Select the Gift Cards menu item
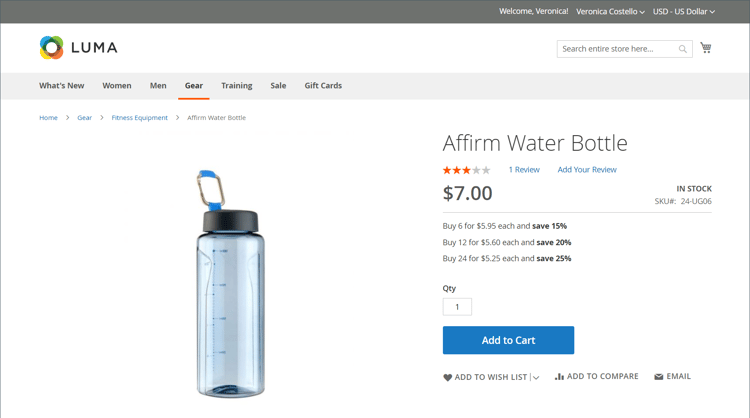The width and height of the screenshot is (750, 418). tap(323, 86)
